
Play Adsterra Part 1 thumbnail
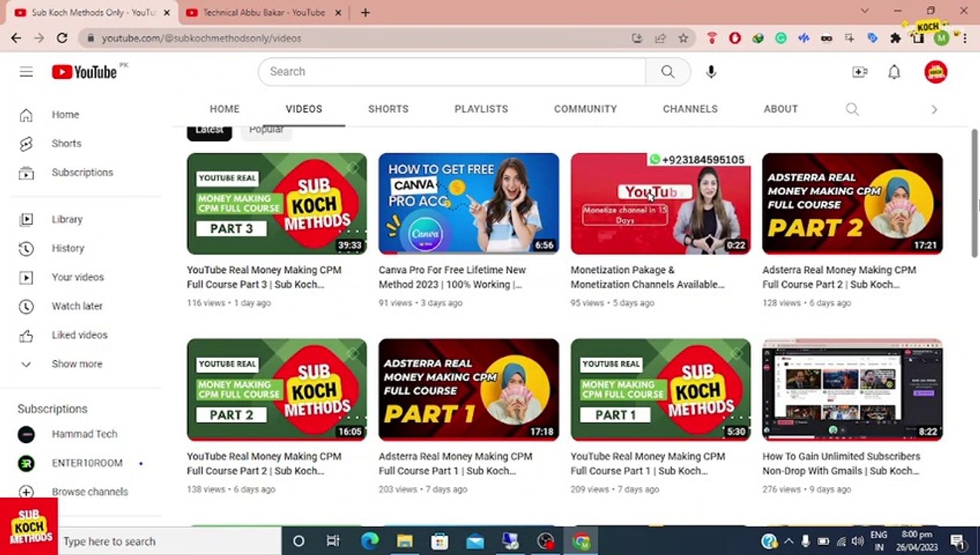[468, 389]
